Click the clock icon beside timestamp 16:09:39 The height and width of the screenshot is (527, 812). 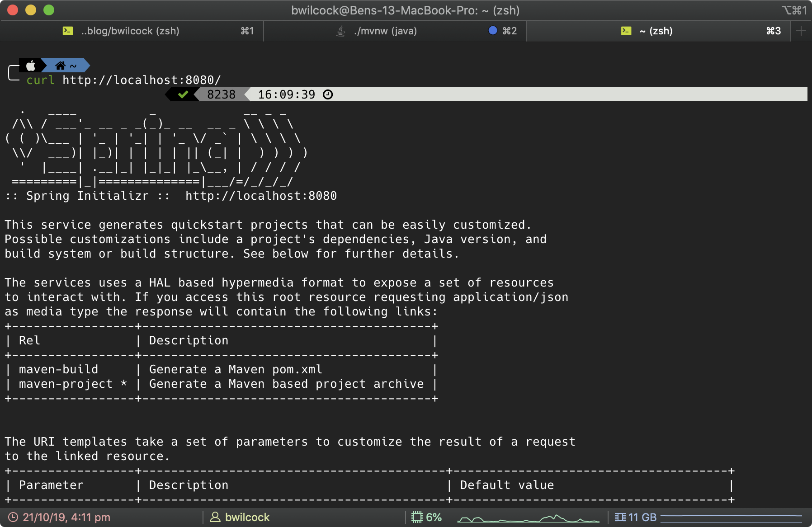(x=328, y=94)
